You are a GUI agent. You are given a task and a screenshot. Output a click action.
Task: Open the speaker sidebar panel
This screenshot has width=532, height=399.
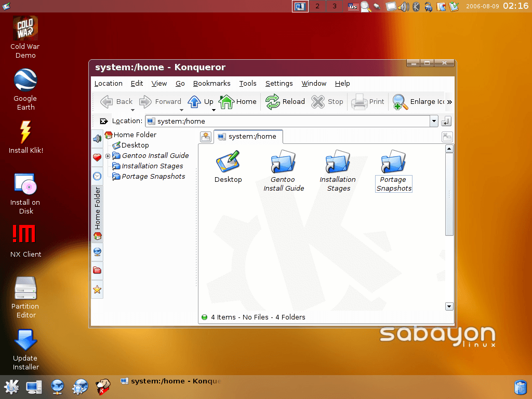point(97,138)
